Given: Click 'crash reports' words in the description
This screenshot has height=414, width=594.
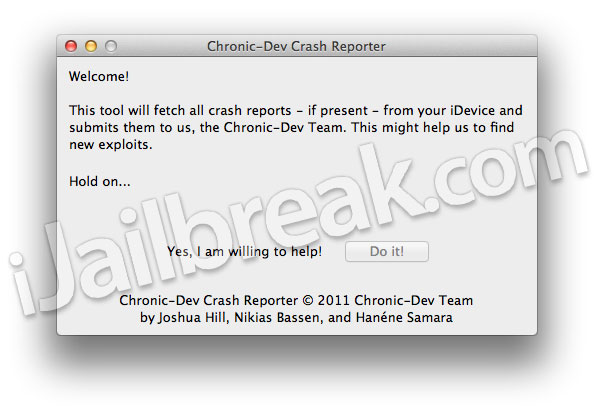Looking at the screenshot, I should (250, 111).
